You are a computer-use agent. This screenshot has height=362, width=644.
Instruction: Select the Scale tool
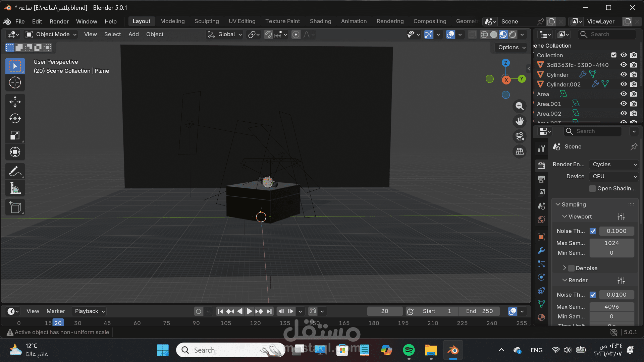pos(15,135)
